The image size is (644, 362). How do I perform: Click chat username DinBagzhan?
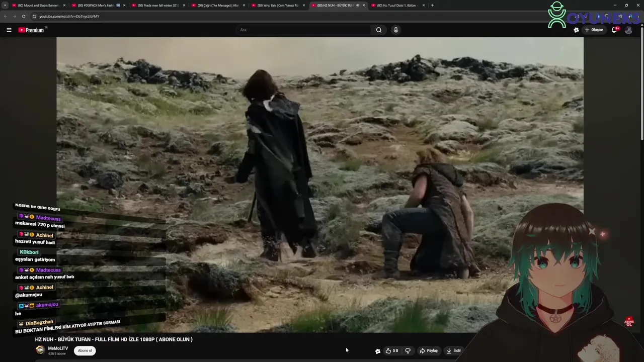[x=39, y=323]
